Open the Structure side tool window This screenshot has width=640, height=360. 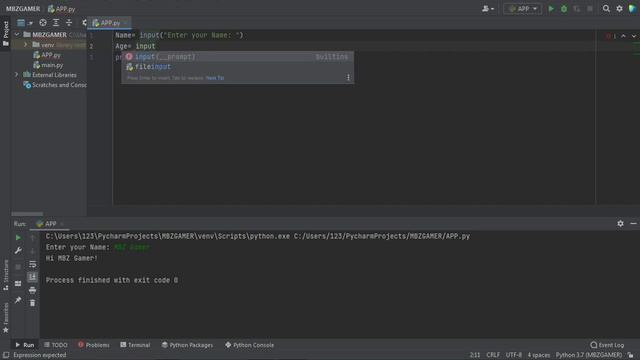[x=6, y=276]
